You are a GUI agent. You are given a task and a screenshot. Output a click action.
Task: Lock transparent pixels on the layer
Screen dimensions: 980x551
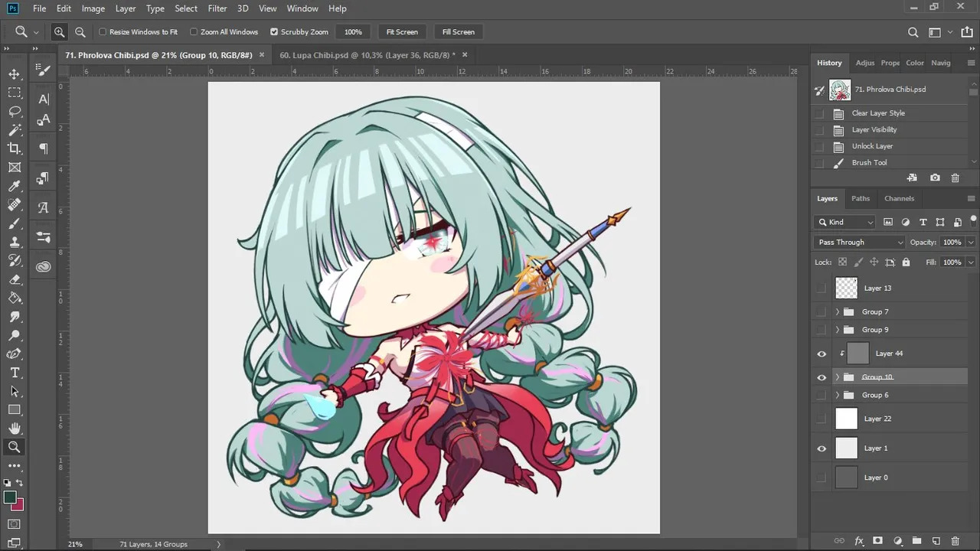coord(842,262)
